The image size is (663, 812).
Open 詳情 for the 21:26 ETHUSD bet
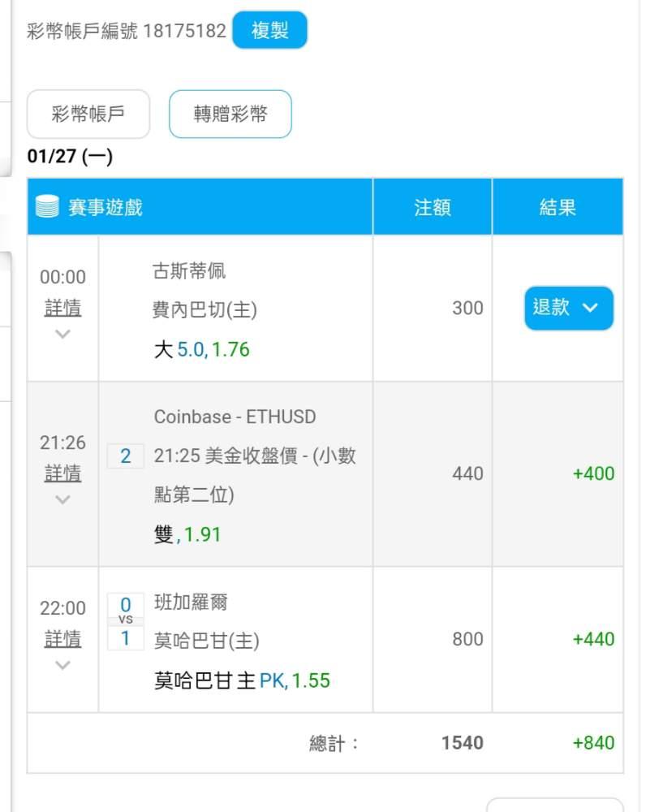point(62,473)
